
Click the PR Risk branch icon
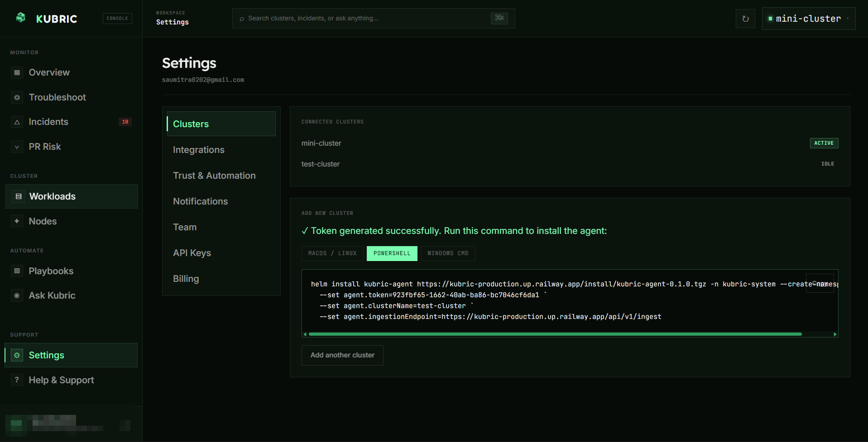point(17,147)
